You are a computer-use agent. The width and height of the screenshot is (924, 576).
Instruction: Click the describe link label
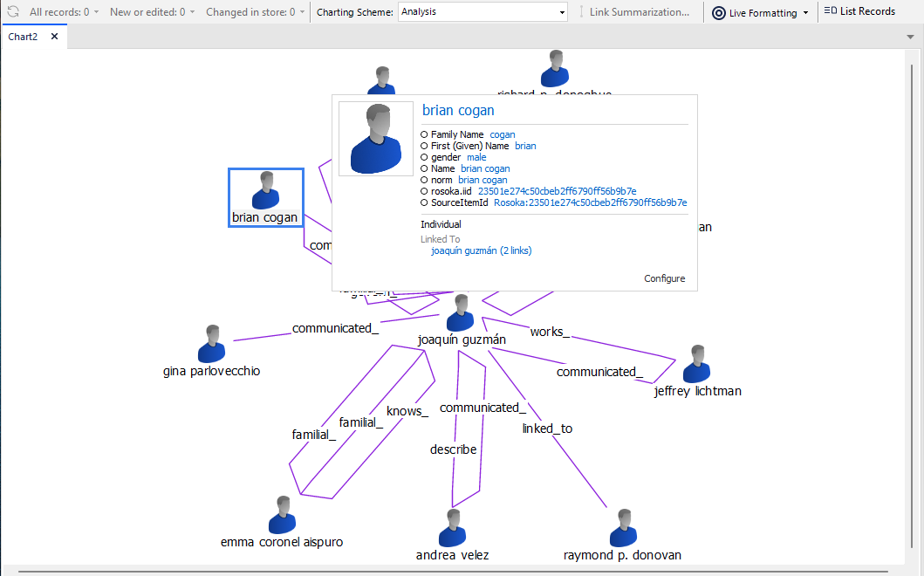point(453,449)
